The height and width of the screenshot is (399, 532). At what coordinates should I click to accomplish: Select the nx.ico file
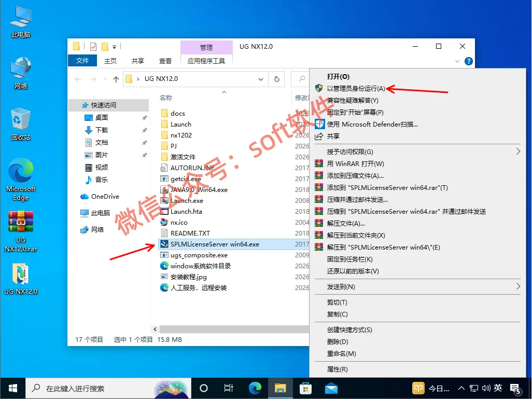pos(179,223)
